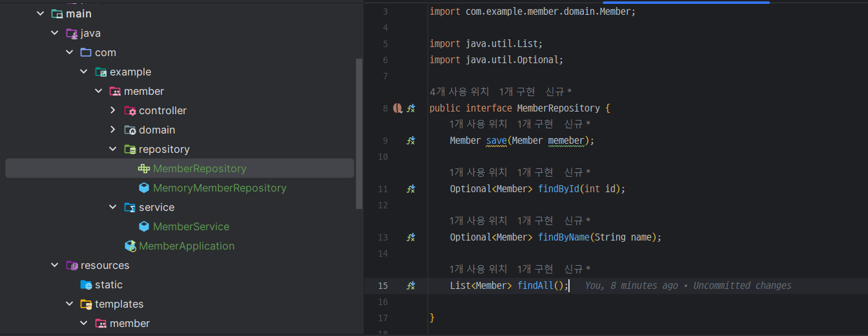Click the com package folder icon
Image resolution: width=868 pixels, height=336 pixels.
coord(86,52)
